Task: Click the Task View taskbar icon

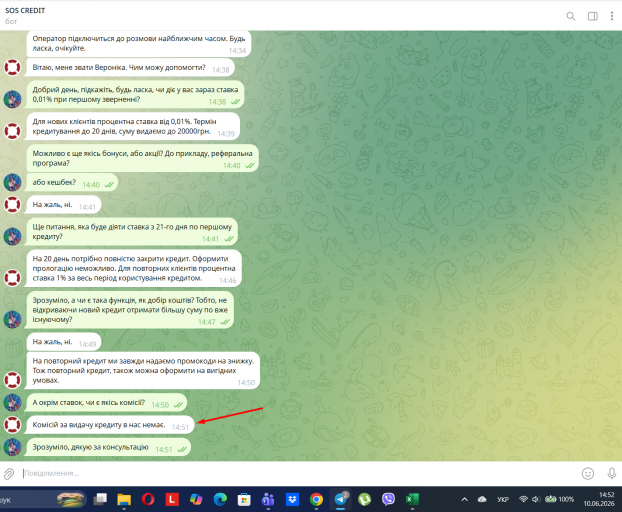Action: coord(100,499)
